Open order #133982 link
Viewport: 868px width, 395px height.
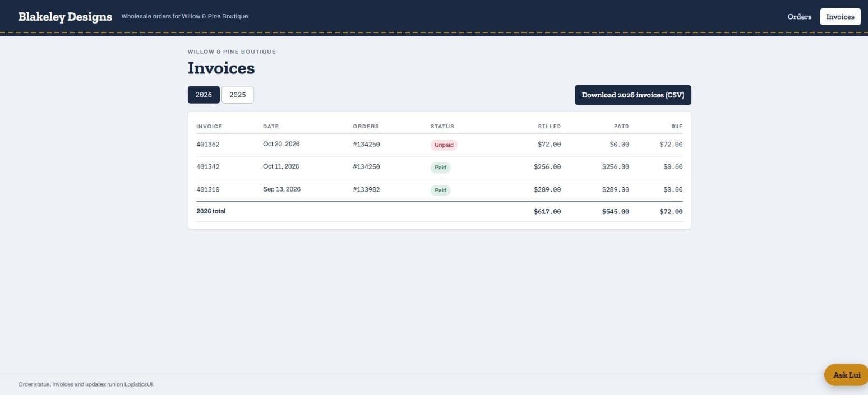[x=366, y=190]
